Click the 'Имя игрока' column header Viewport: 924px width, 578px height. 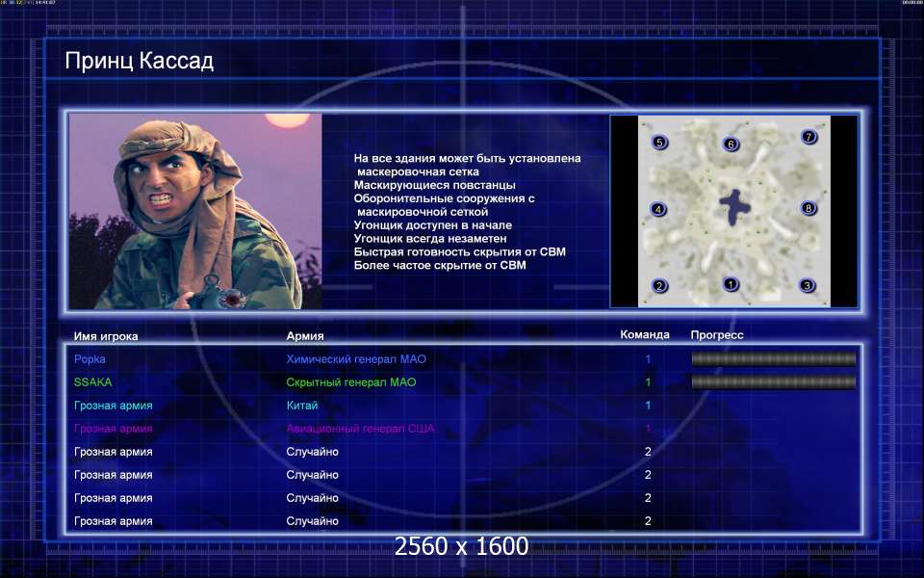[106, 336]
